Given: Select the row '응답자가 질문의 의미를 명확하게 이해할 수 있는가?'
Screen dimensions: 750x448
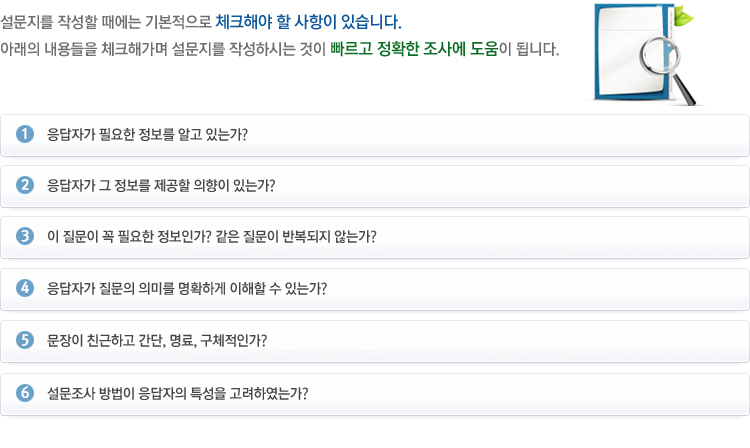Looking at the screenshot, I should pyautogui.click(x=375, y=289).
